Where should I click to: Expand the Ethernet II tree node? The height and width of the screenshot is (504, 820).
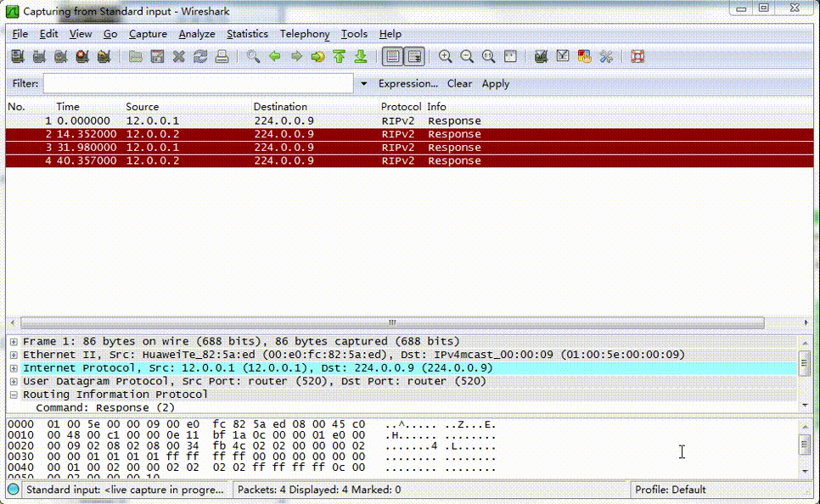point(14,355)
